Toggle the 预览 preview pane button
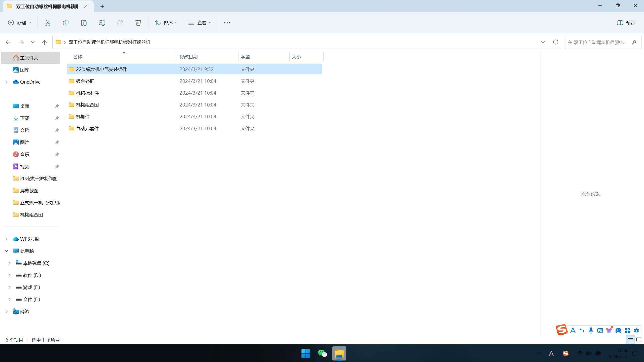The width and height of the screenshot is (644, 362). click(626, 23)
